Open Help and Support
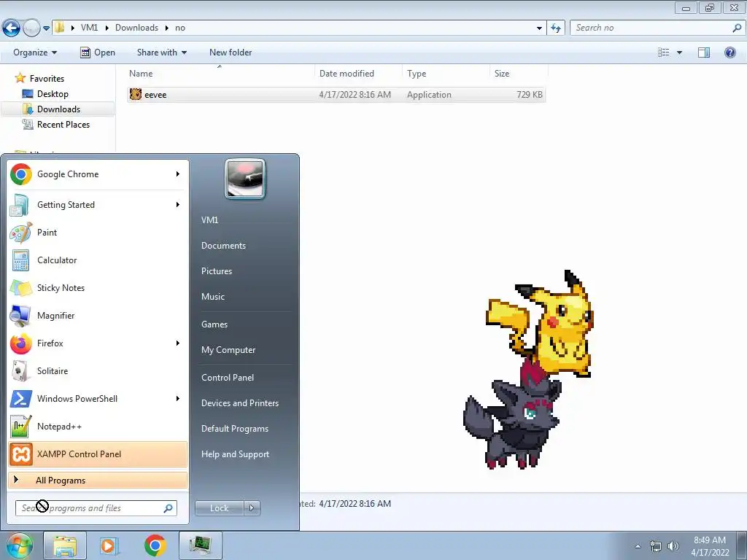Viewport: 747px width, 560px height. click(x=236, y=454)
